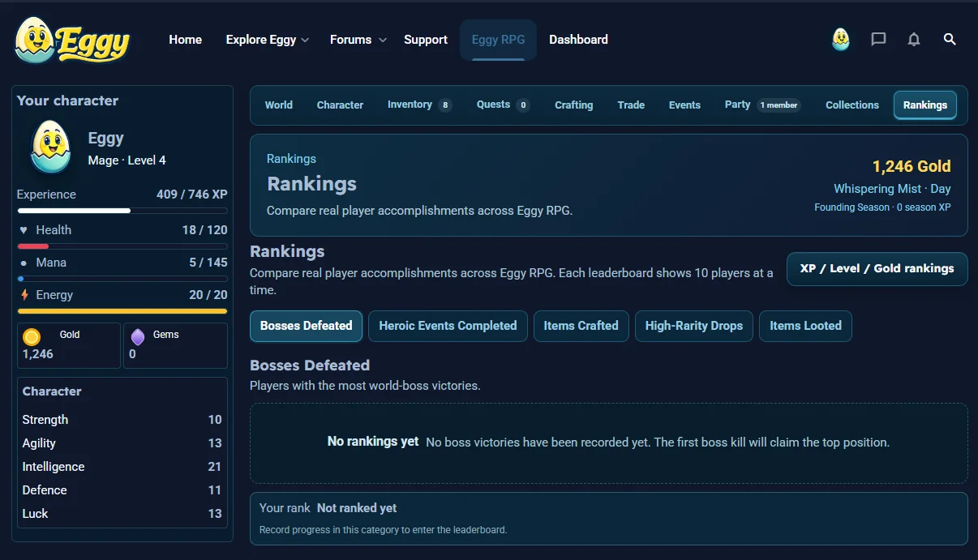
Task: Select the Bosses Defeated leaderboard
Action: pyautogui.click(x=307, y=326)
